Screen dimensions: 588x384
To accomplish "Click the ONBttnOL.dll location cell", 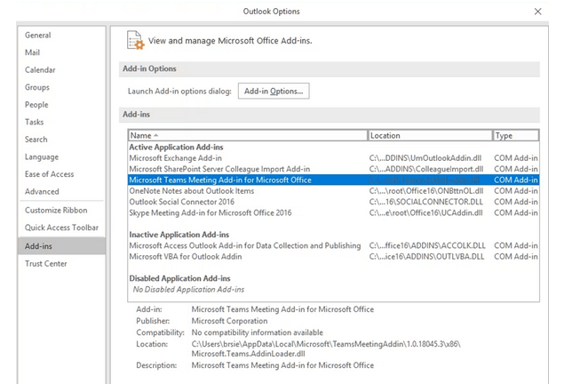I will (426, 191).
